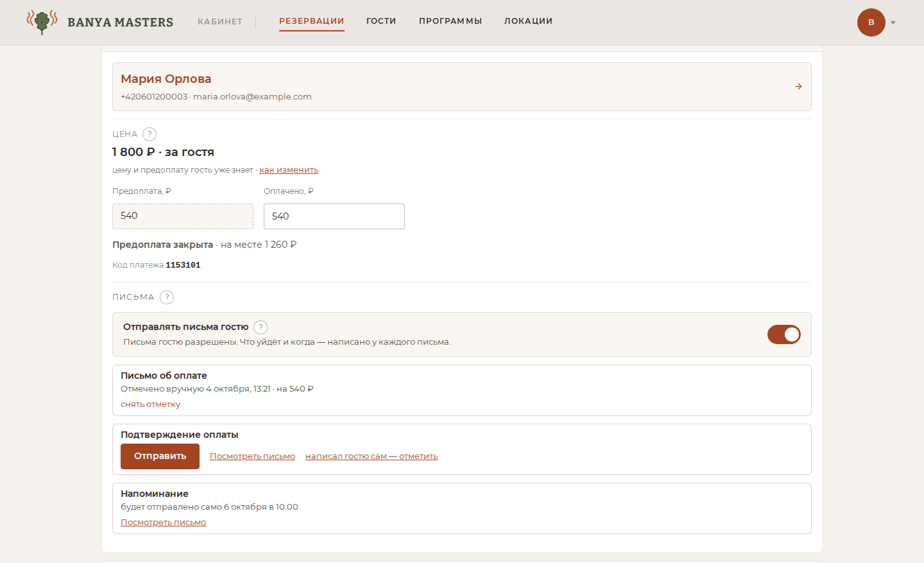The image size is (924, 563).
Task: Open the help icon next to ЦЕНА
Action: pos(150,134)
